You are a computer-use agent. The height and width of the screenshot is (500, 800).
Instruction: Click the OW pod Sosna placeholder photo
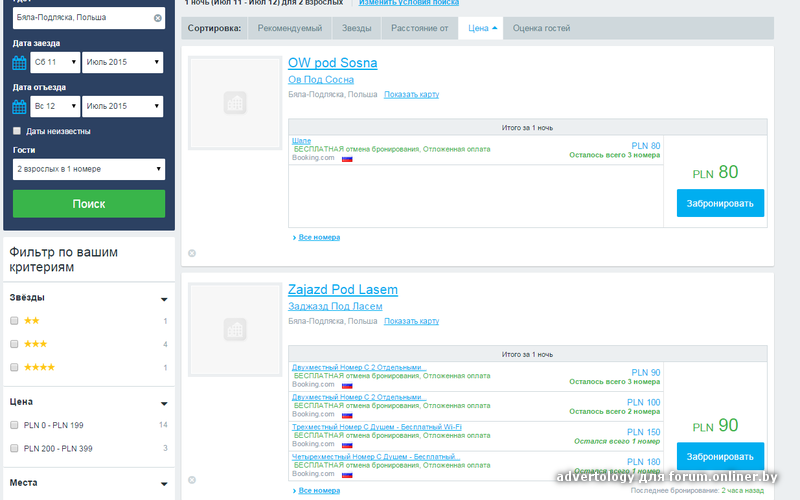coord(235,103)
